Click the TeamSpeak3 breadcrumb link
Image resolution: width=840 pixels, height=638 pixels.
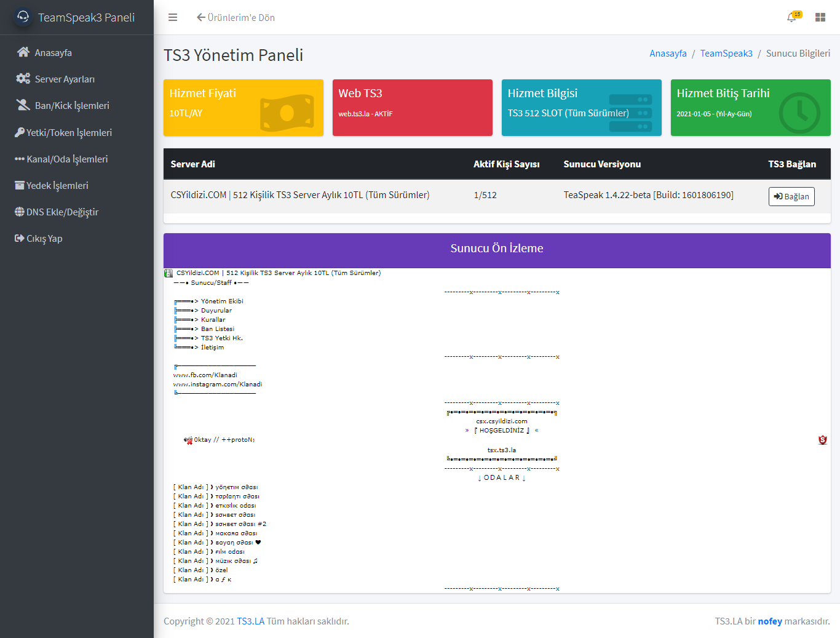726,54
